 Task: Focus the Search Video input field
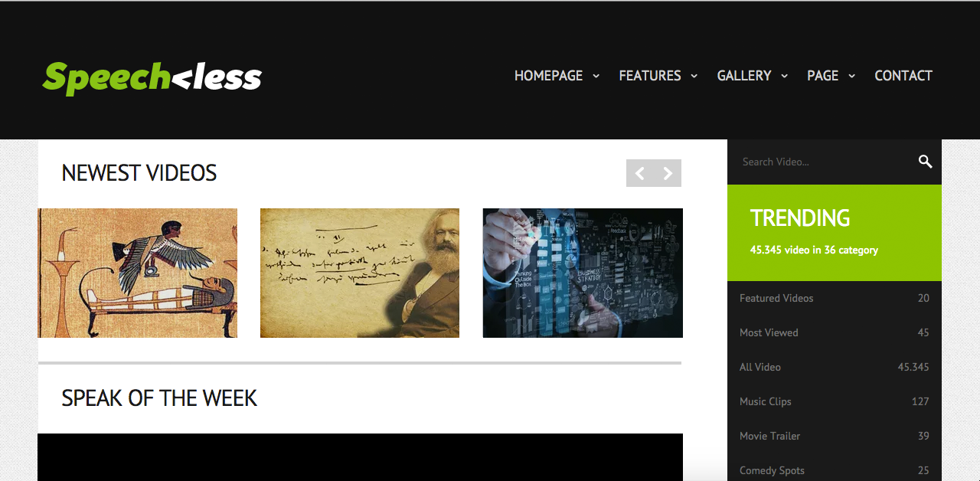pyautogui.click(x=823, y=162)
